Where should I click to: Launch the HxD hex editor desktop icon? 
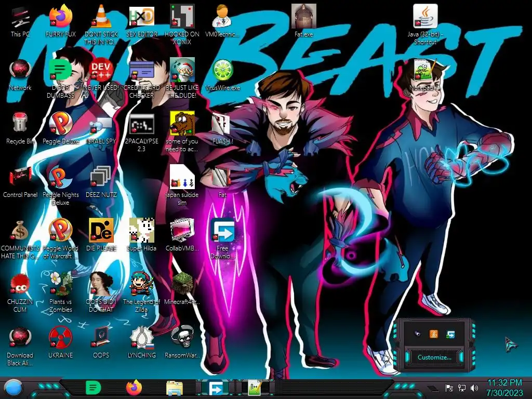point(141,21)
